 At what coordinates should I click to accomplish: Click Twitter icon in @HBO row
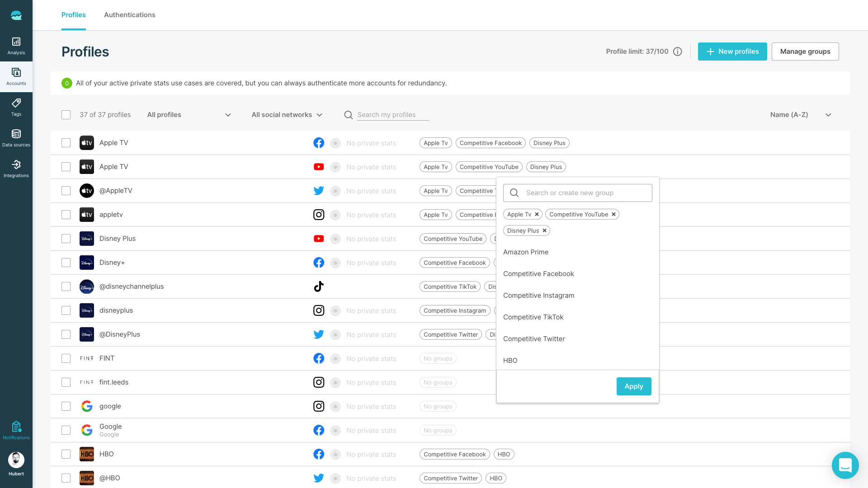click(x=319, y=478)
